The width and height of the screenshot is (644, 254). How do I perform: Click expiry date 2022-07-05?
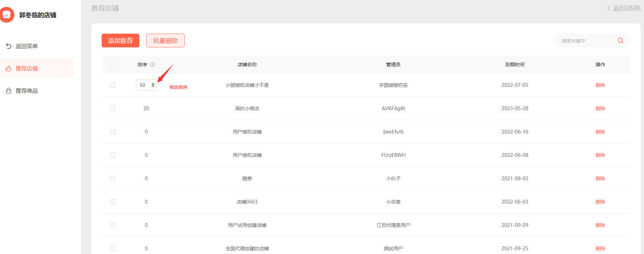(x=515, y=85)
